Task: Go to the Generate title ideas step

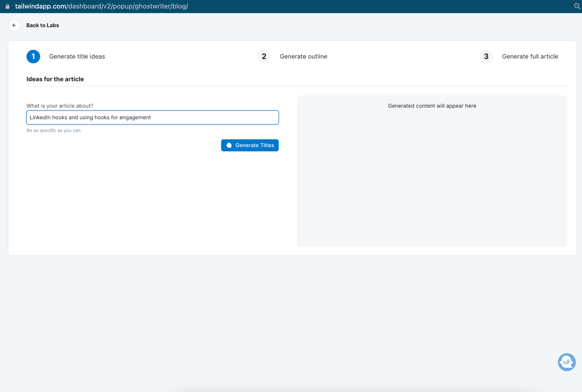Action: point(77,56)
